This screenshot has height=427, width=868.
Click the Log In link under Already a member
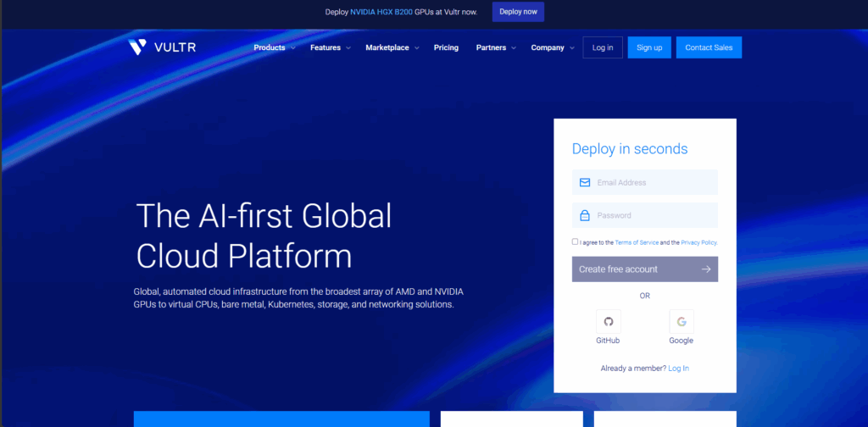(679, 369)
